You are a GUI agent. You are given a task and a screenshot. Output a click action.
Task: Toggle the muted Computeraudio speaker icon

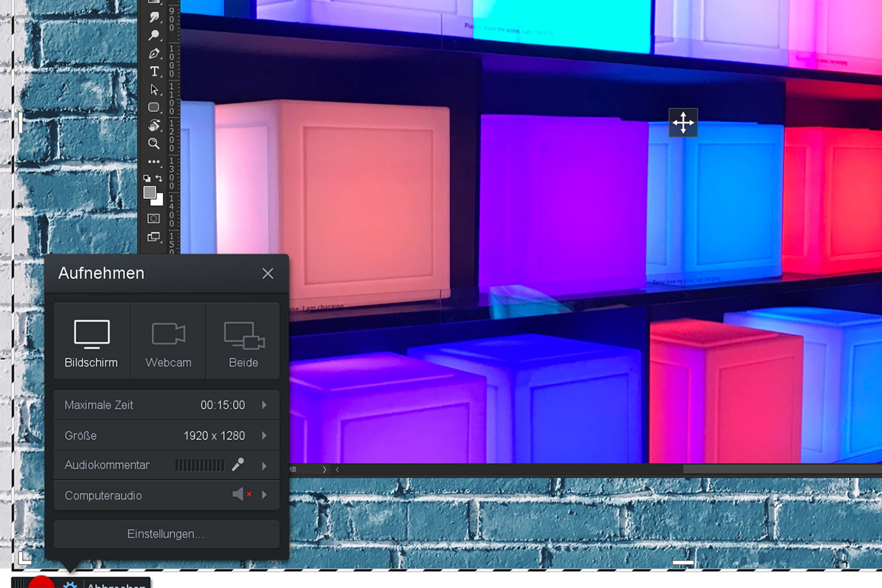coord(242,495)
